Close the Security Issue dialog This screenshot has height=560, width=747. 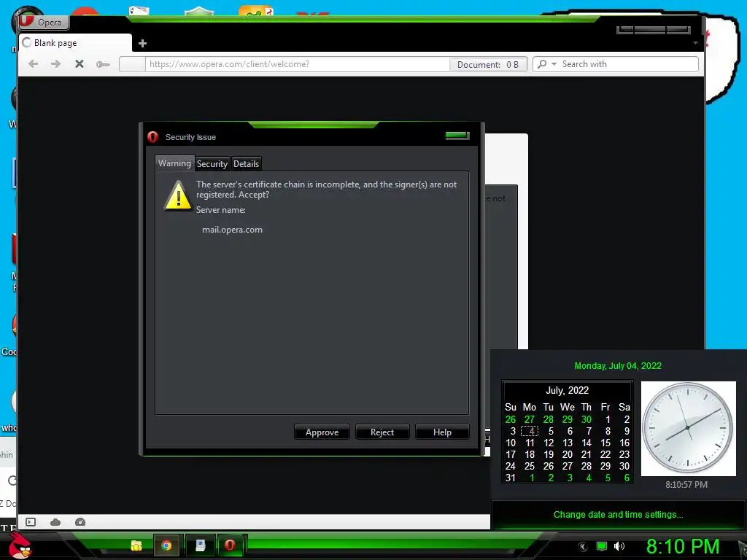[457, 136]
